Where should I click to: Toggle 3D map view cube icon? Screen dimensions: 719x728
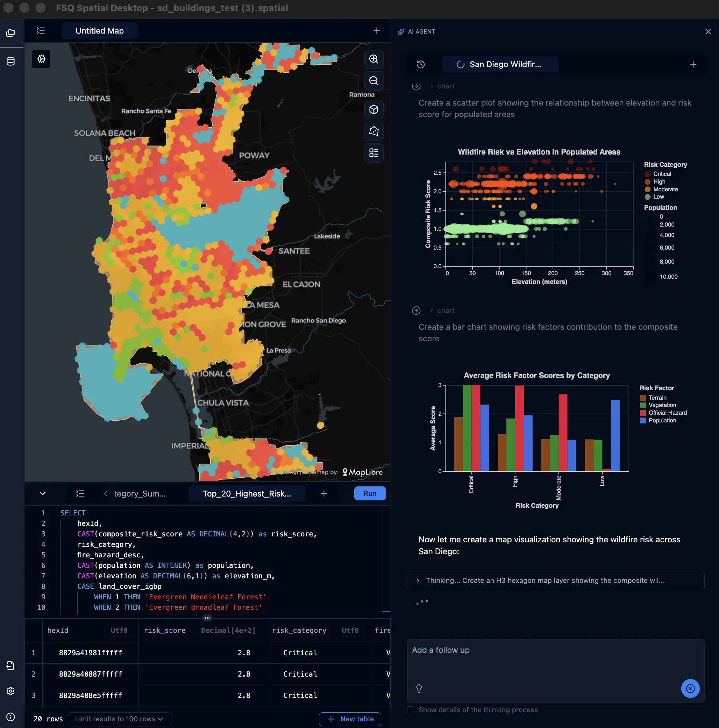(373, 110)
